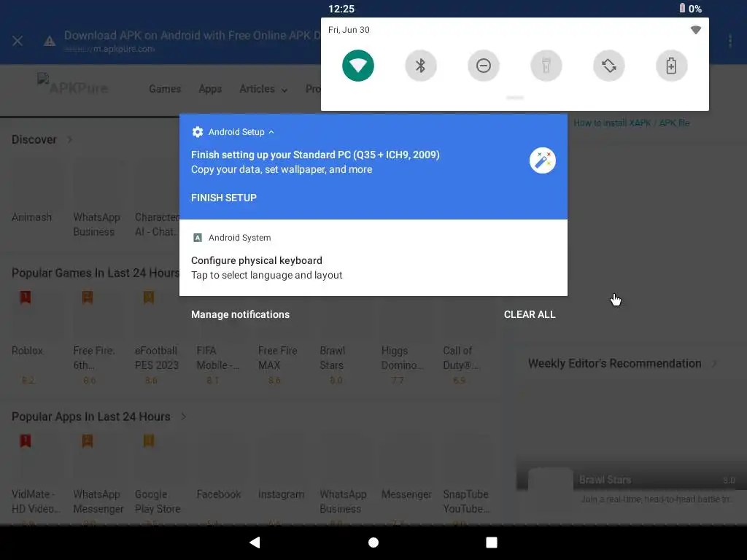Click rank 2 badge above WhatsApp Messenger

tap(88, 441)
